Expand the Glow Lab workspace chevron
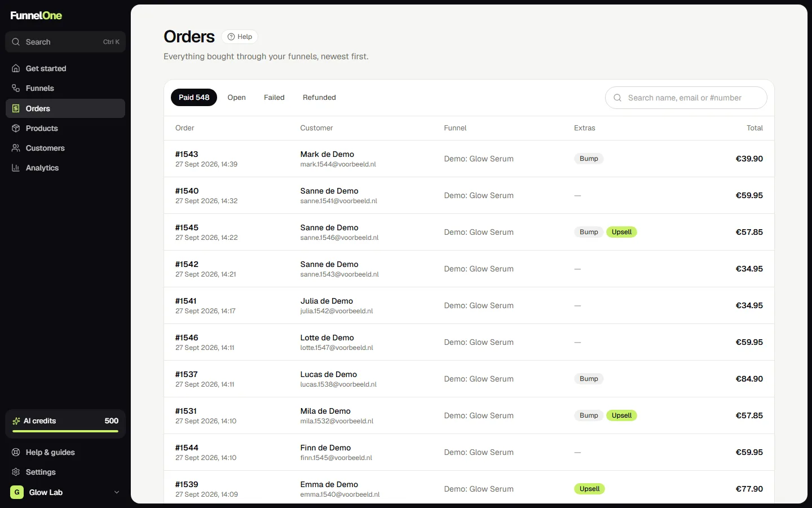 coord(117,492)
